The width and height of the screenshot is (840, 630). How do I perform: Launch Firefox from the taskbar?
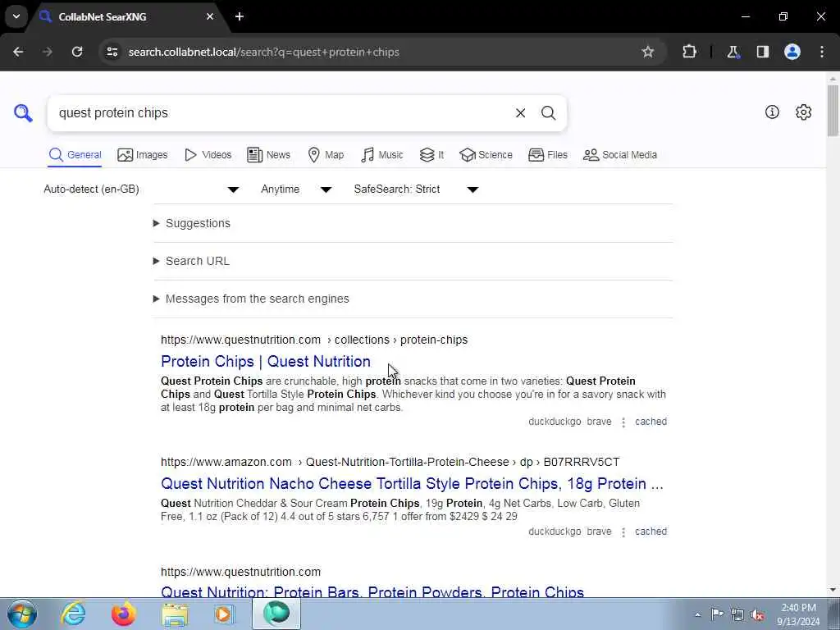pos(123,614)
